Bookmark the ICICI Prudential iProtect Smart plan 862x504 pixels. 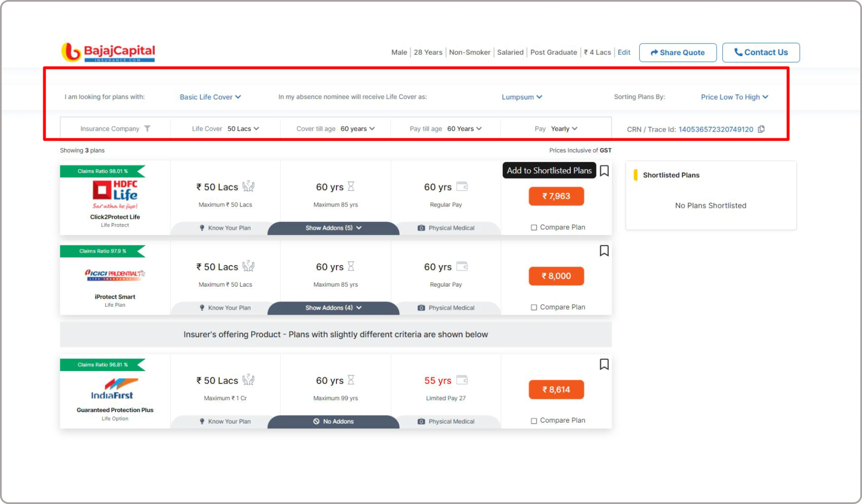point(604,251)
